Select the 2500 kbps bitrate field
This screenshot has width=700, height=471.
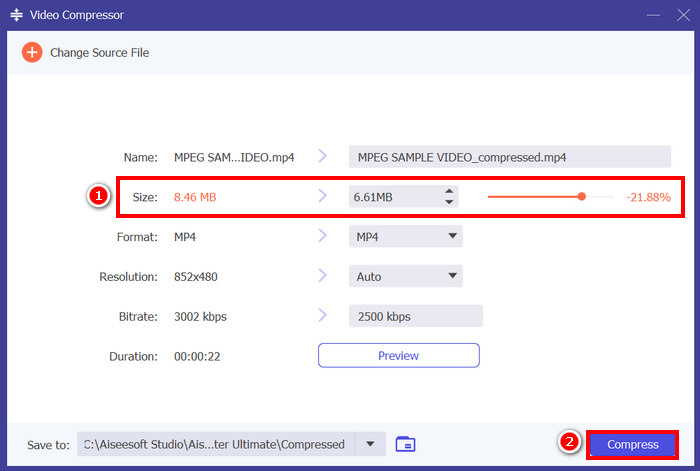click(x=415, y=317)
